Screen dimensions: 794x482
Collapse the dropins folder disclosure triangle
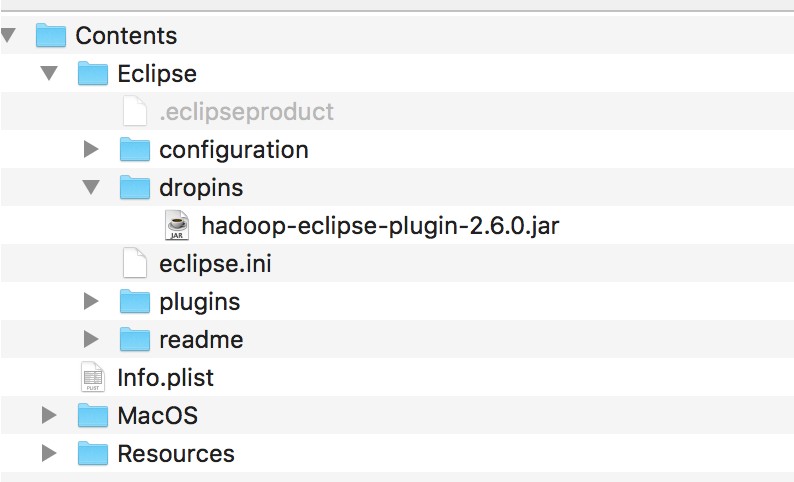click(x=91, y=187)
